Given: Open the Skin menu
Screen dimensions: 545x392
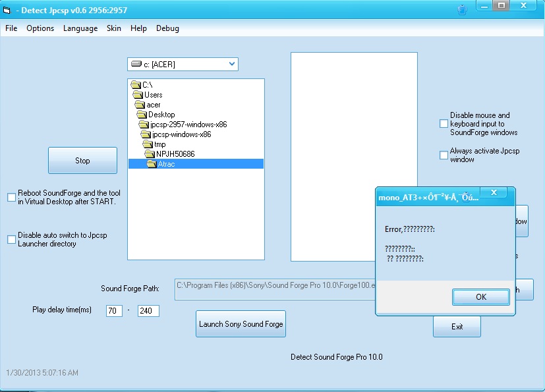Looking at the screenshot, I should tap(113, 28).
